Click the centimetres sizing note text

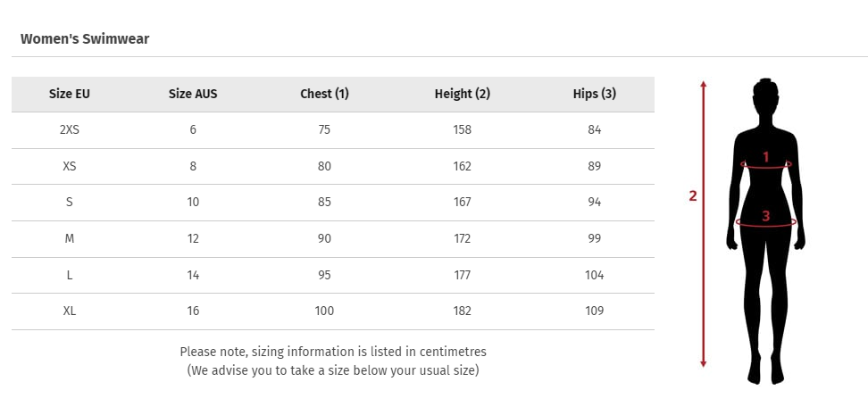333,352
